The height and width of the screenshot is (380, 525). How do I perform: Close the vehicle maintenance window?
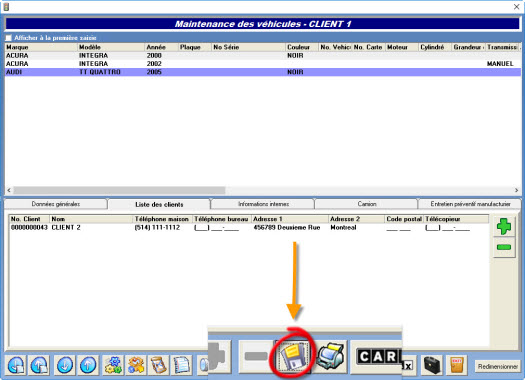tap(516, 7)
